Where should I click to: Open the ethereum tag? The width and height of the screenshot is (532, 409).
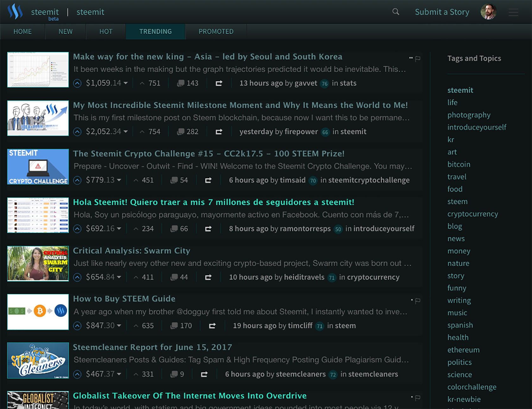coord(463,350)
